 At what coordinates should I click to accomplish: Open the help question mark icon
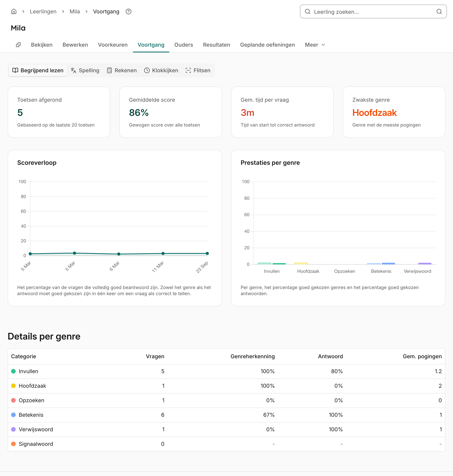[129, 12]
